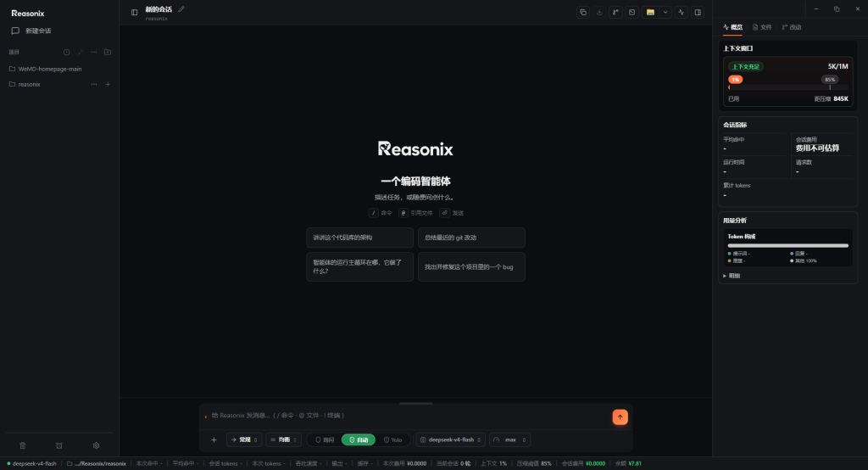Open the file explorer folder icon
The height and width of the screenshot is (470, 868).
650,12
